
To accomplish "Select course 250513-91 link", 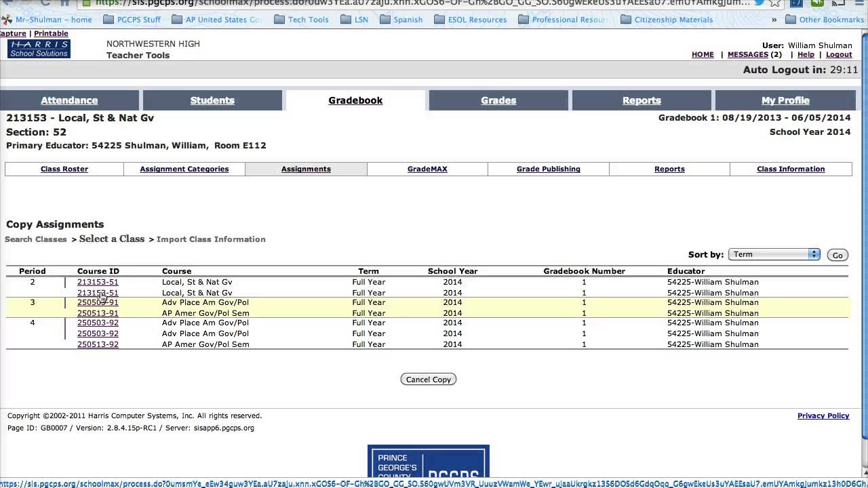I will [98, 313].
